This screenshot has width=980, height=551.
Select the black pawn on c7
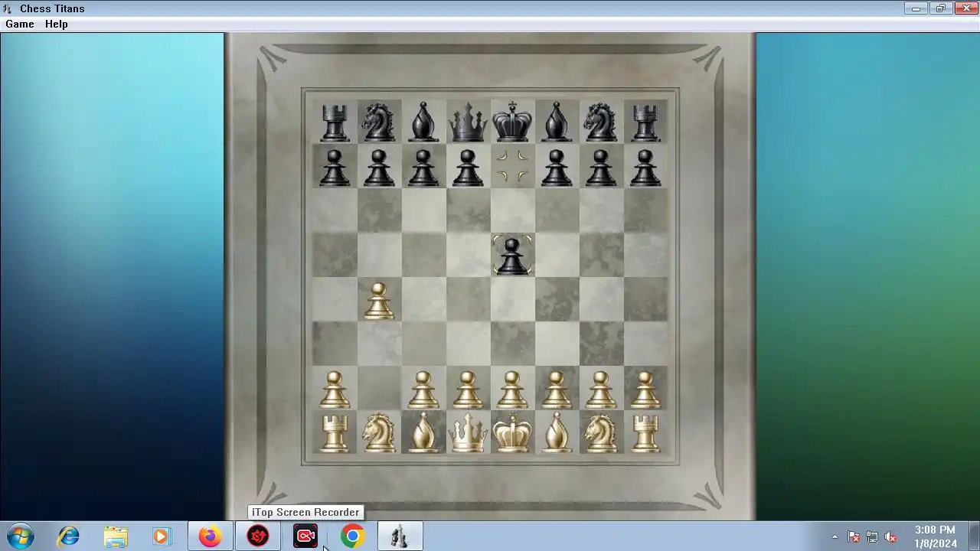click(423, 168)
